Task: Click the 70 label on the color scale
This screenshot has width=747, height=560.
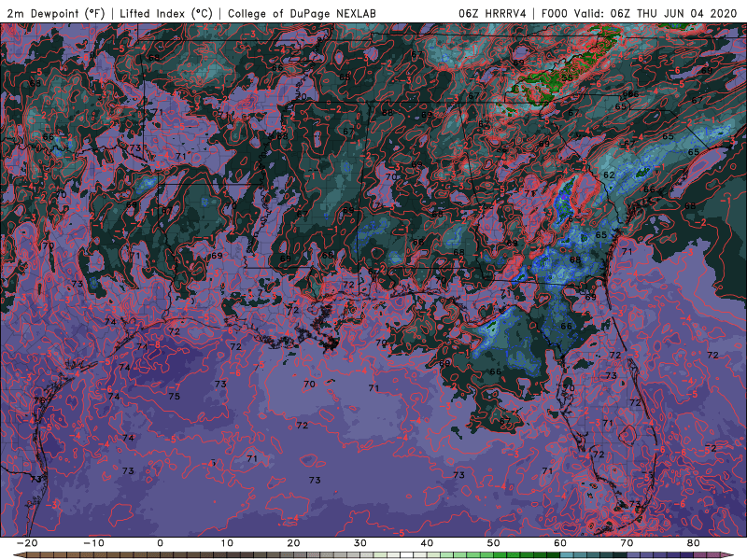Action: click(x=627, y=543)
